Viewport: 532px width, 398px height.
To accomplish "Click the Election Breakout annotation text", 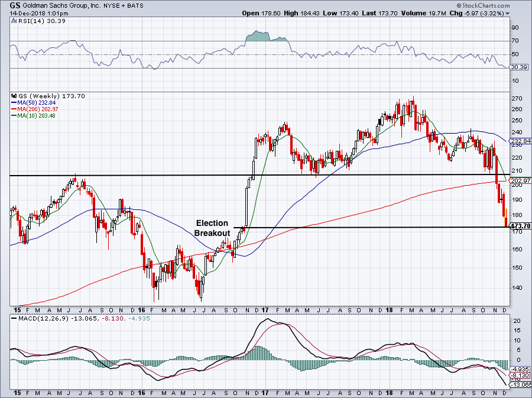I will pos(212,228).
